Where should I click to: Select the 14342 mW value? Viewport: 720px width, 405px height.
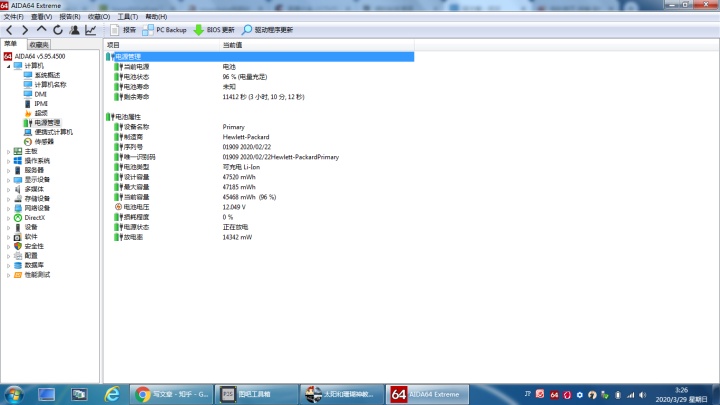[x=237, y=237]
